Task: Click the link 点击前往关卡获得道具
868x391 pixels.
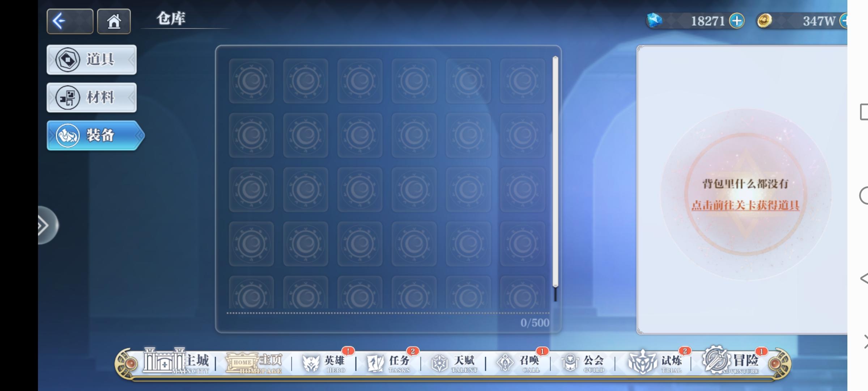Action: [x=745, y=205]
